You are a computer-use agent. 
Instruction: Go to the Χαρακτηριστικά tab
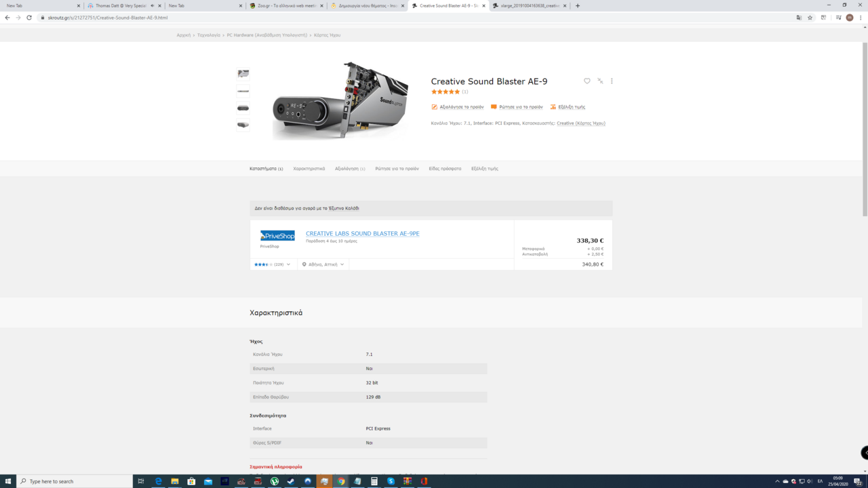309,169
